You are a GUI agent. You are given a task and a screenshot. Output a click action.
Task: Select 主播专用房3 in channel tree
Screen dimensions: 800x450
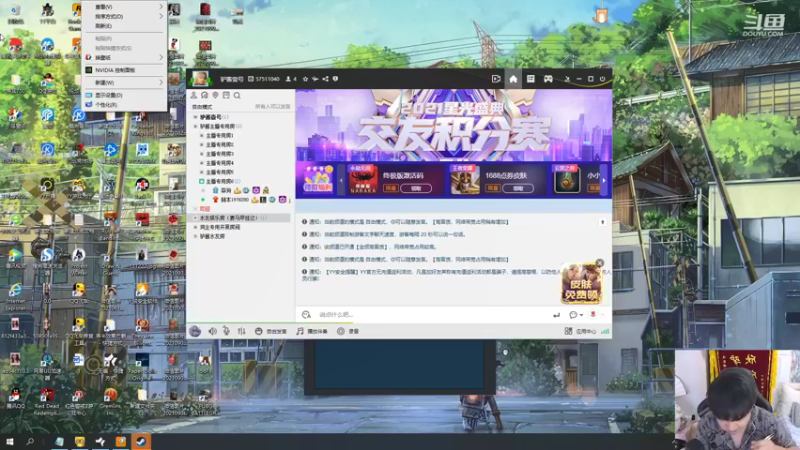(219, 154)
